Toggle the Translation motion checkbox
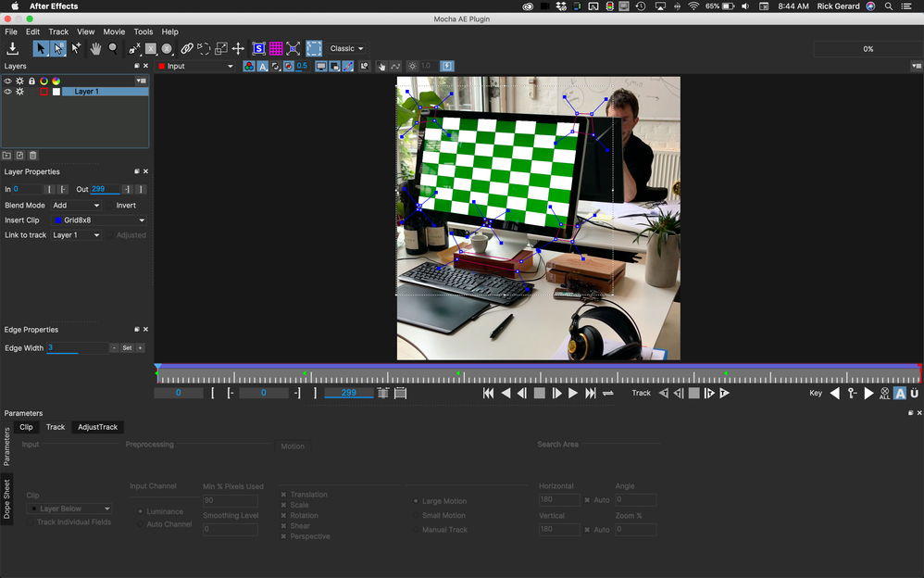This screenshot has height=578, width=924. pyautogui.click(x=283, y=495)
